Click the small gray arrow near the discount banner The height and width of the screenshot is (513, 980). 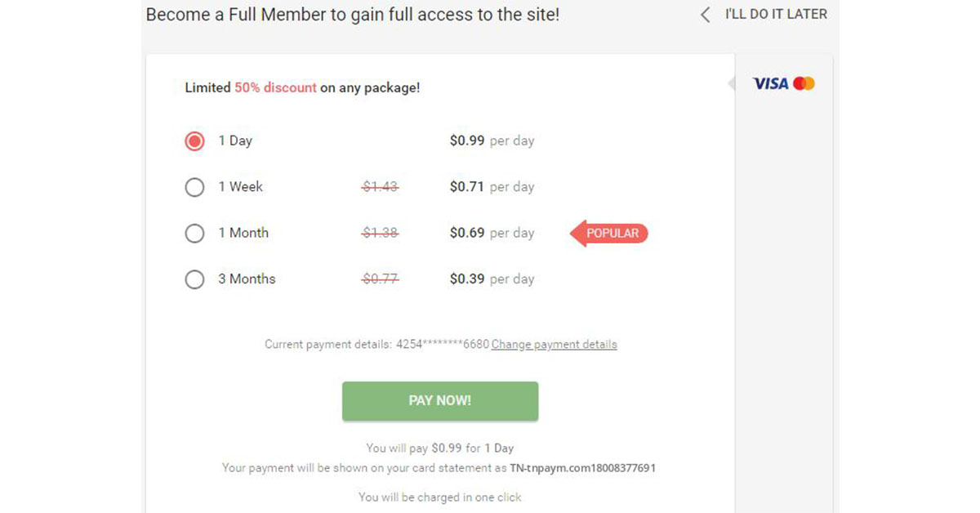733,83
